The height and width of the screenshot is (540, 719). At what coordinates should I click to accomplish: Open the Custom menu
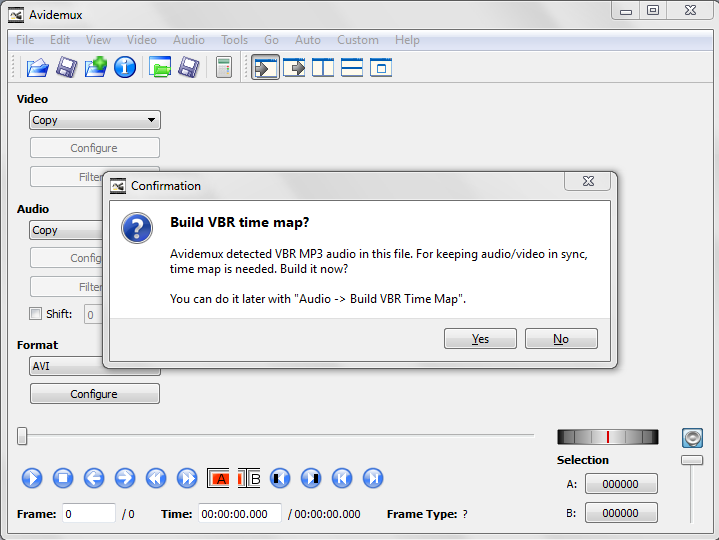(x=358, y=40)
